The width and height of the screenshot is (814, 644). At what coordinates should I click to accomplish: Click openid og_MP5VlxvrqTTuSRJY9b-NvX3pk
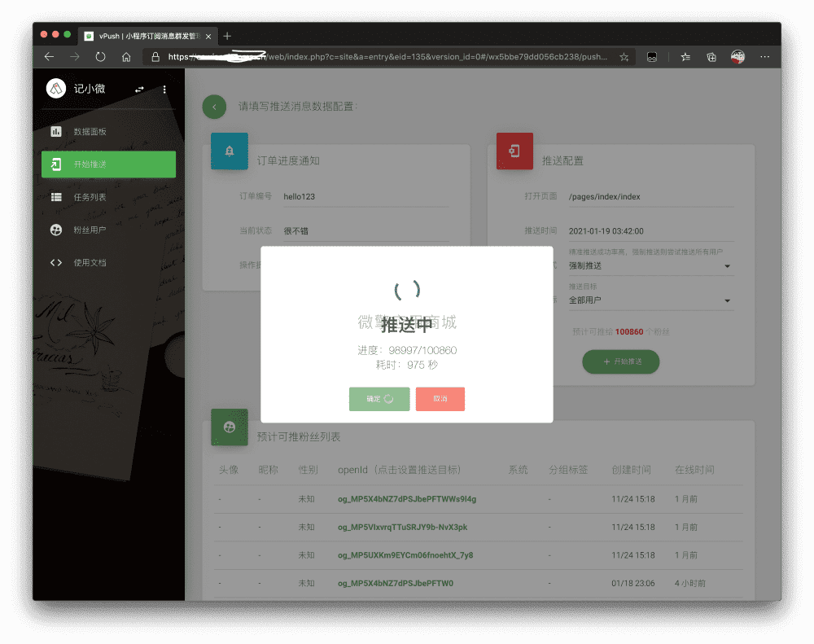[402, 527]
